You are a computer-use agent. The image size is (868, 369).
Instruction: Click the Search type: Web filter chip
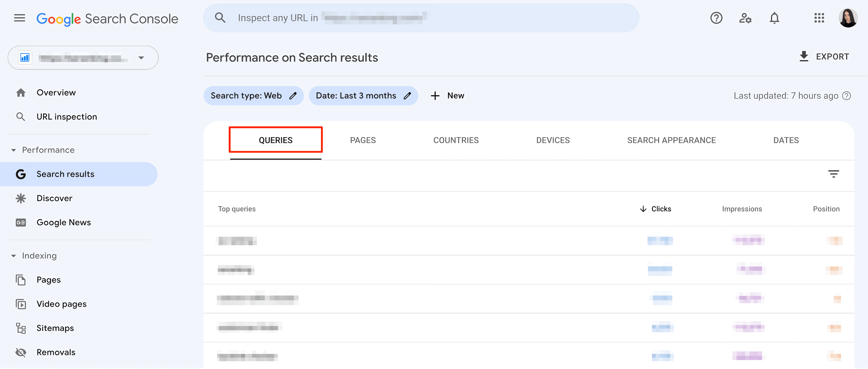click(253, 96)
